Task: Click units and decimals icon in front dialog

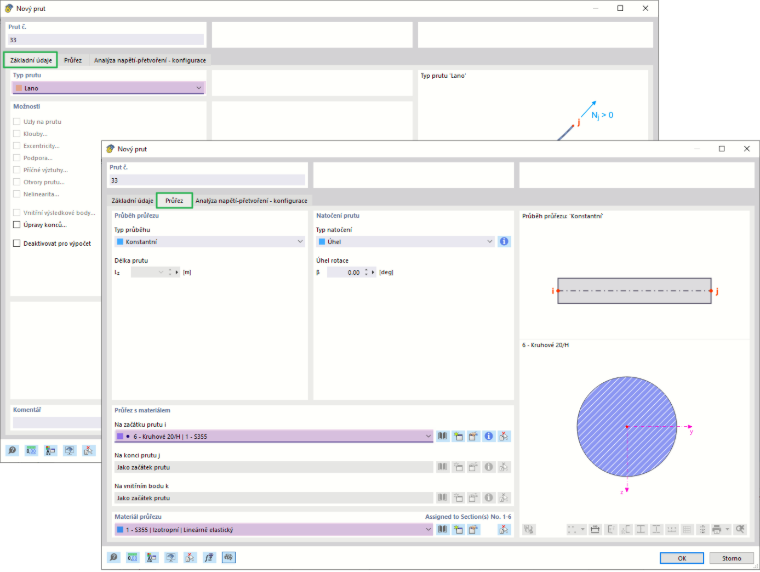Action: [132, 557]
